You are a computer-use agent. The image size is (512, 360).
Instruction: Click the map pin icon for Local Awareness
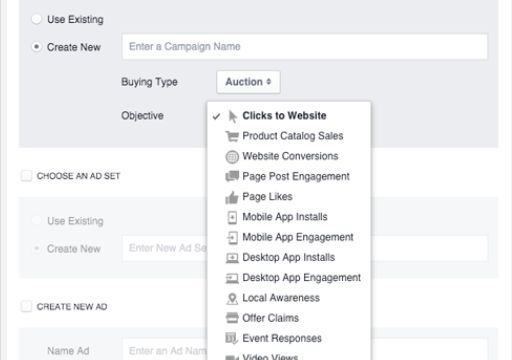[232, 298]
